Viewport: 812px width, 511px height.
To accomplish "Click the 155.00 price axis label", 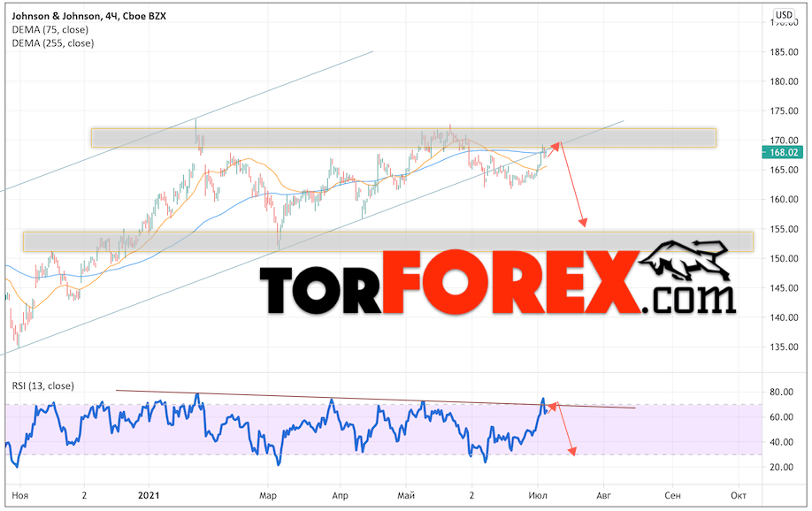I will [x=784, y=229].
